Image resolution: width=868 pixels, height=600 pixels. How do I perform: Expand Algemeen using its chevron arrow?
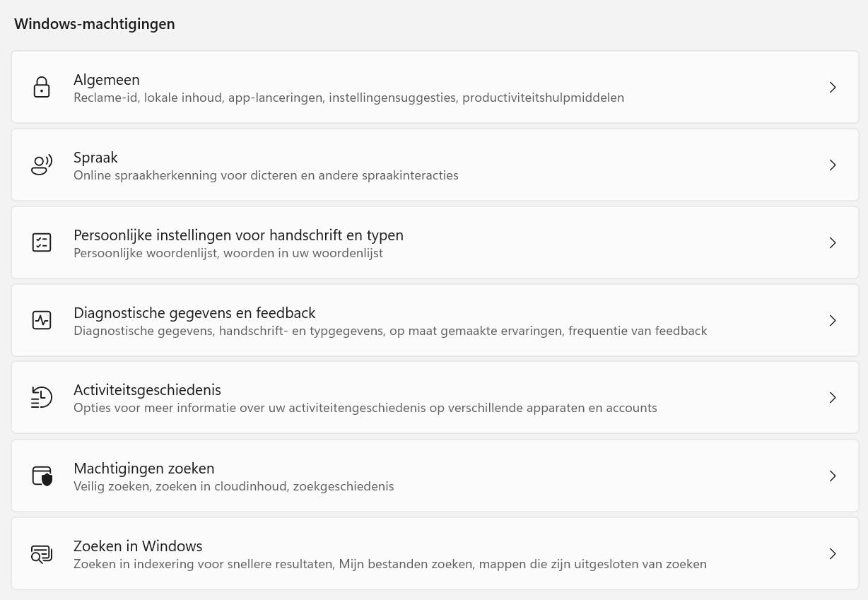pos(833,88)
